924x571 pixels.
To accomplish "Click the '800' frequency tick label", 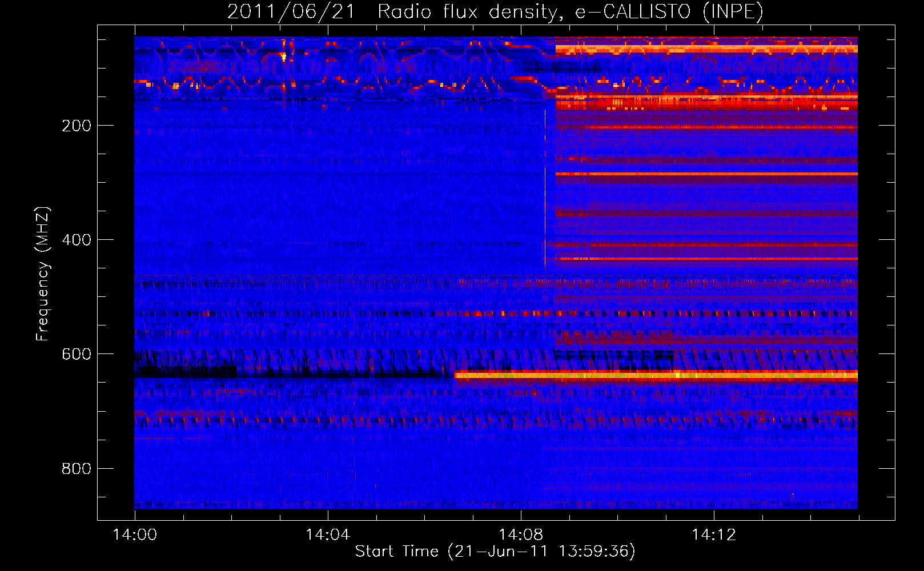I will point(77,468).
